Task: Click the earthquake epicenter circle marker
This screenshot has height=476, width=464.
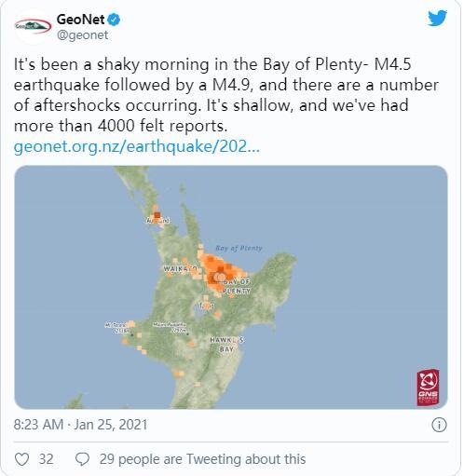Action: [220, 277]
